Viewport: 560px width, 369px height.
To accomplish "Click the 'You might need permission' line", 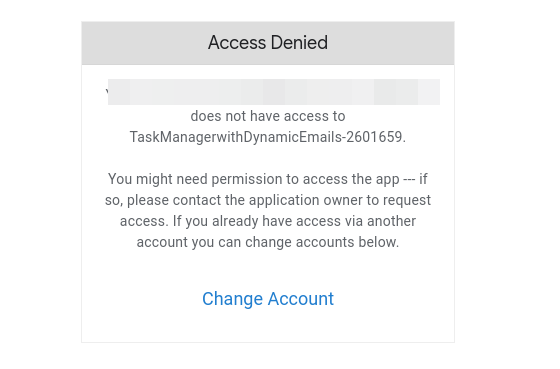I will coord(268,179).
